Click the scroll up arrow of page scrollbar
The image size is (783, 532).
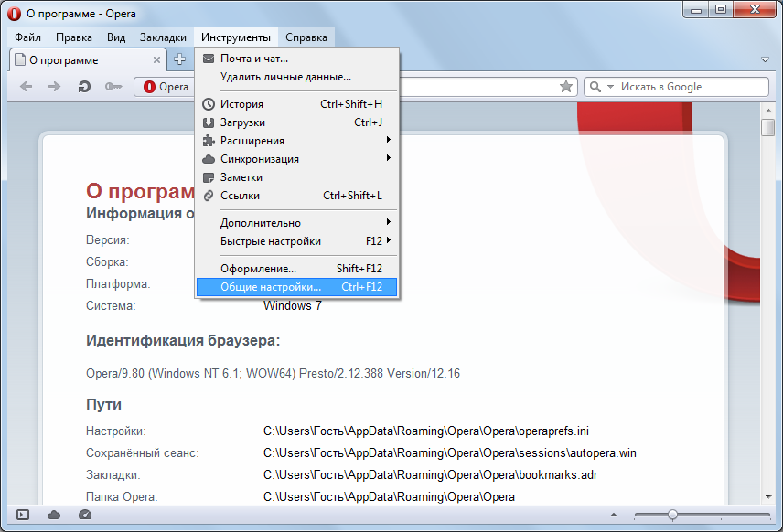[x=767, y=110]
